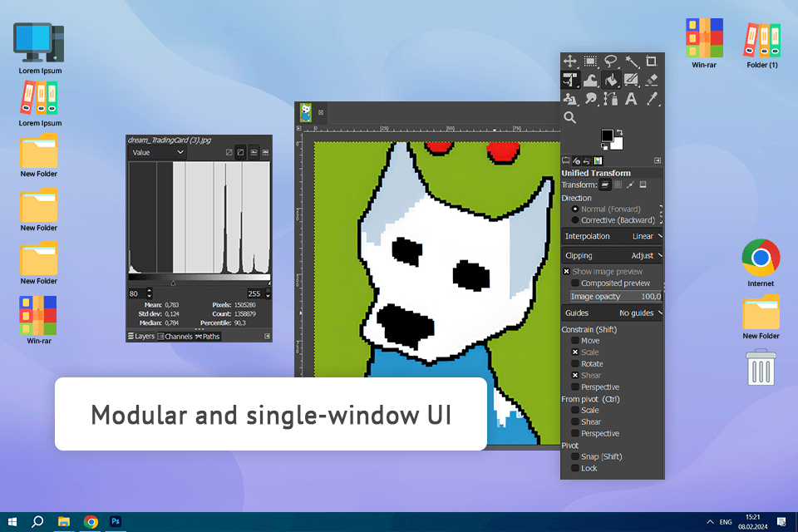Set Transform target to image icon
The width and height of the screenshot is (798, 532).
(643, 185)
